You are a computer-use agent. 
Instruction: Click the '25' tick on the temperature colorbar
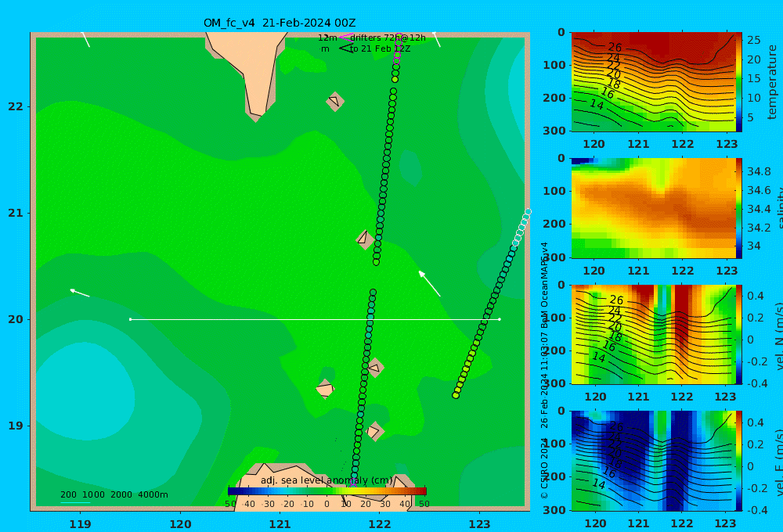point(754,40)
